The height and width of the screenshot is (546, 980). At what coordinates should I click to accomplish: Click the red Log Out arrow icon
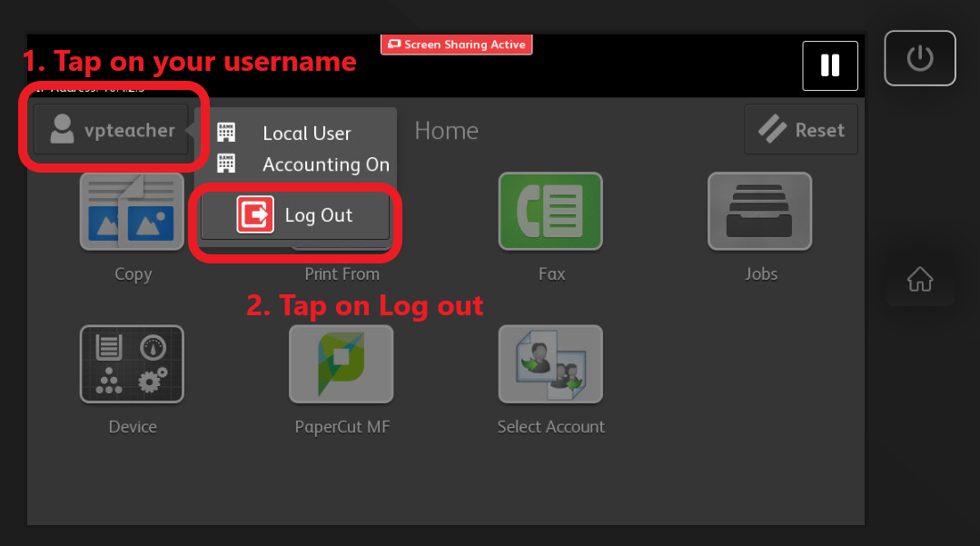[x=255, y=215]
